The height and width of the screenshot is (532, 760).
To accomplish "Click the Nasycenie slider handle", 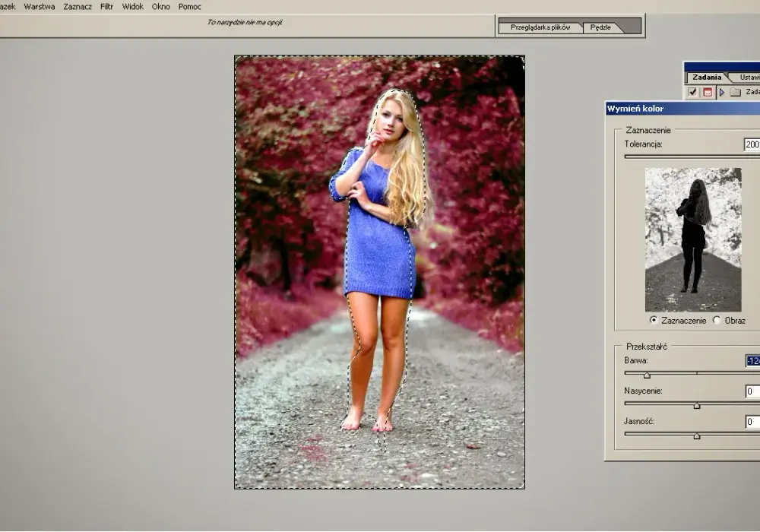I will [x=696, y=406].
